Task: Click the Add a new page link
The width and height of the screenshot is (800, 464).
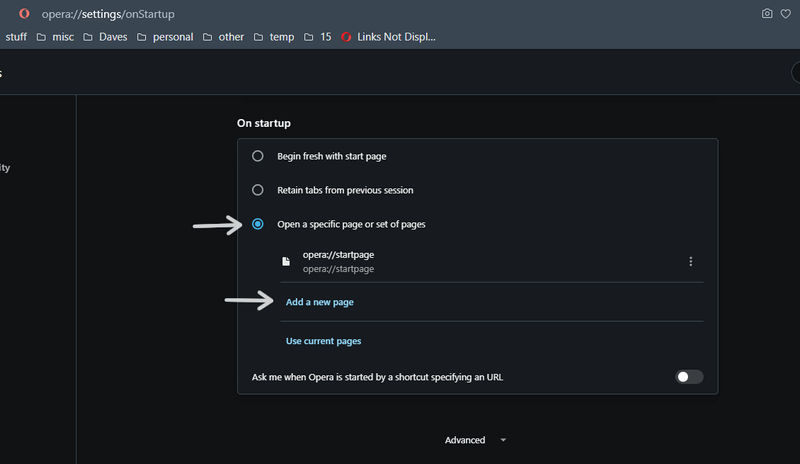Action: coord(319,302)
